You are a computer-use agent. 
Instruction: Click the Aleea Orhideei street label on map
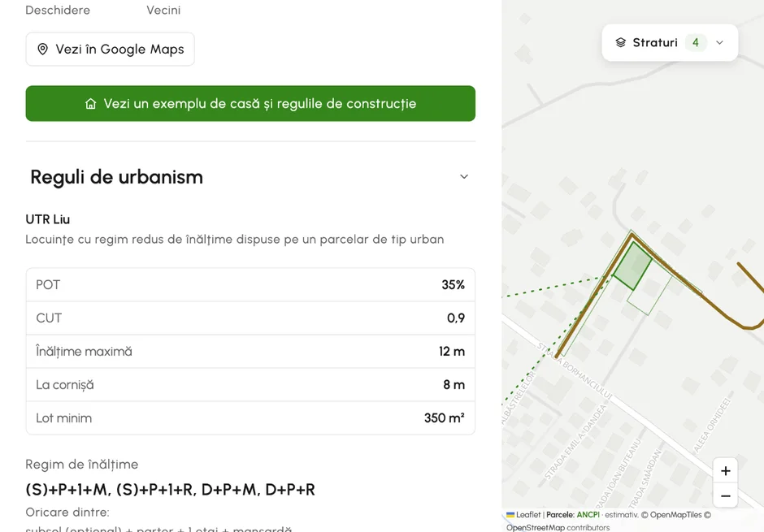(712, 425)
